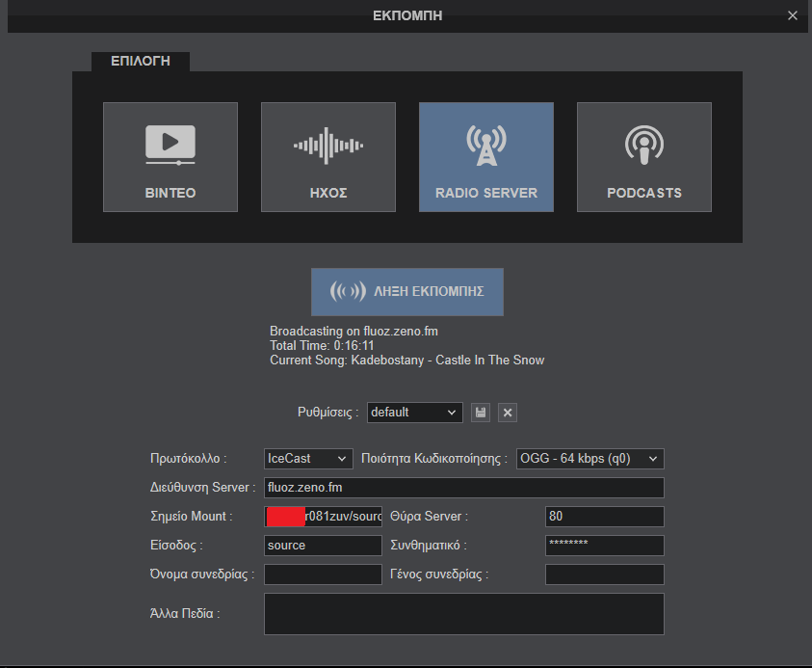
Task: Select the RADIO SERVER broadcast option
Action: tap(486, 157)
